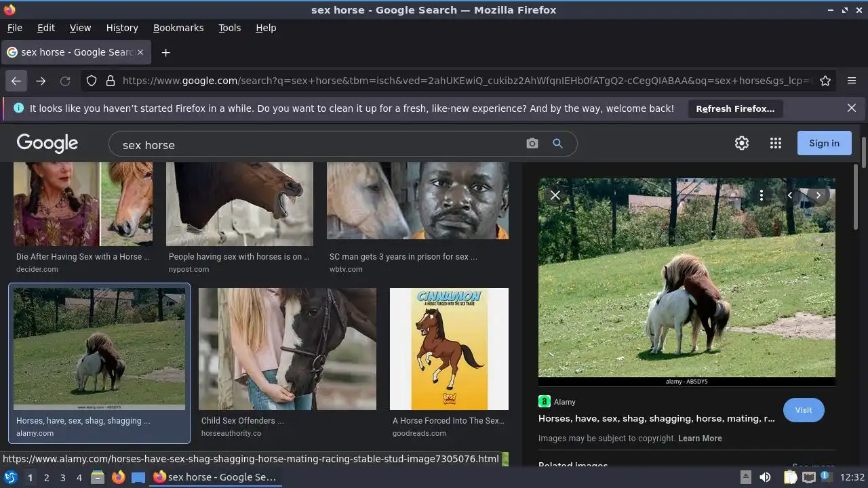868x488 pixels.
Task: Show site security info via padlock icon
Action: [x=111, y=81]
